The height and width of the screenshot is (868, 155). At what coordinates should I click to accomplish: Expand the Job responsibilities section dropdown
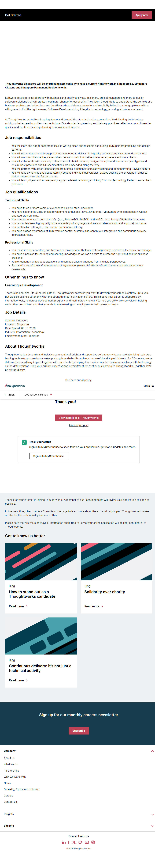(x=38, y=395)
